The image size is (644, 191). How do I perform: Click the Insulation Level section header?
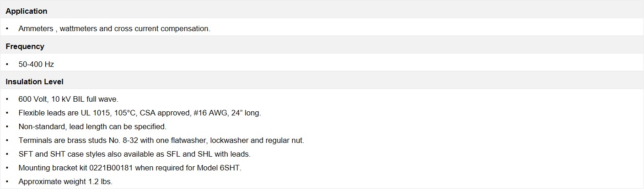coord(35,82)
